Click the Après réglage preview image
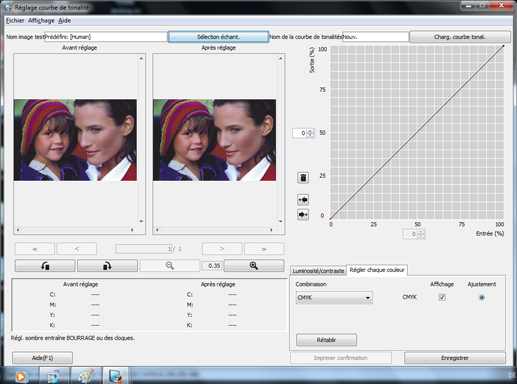This screenshot has height=384, width=517. click(214, 140)
